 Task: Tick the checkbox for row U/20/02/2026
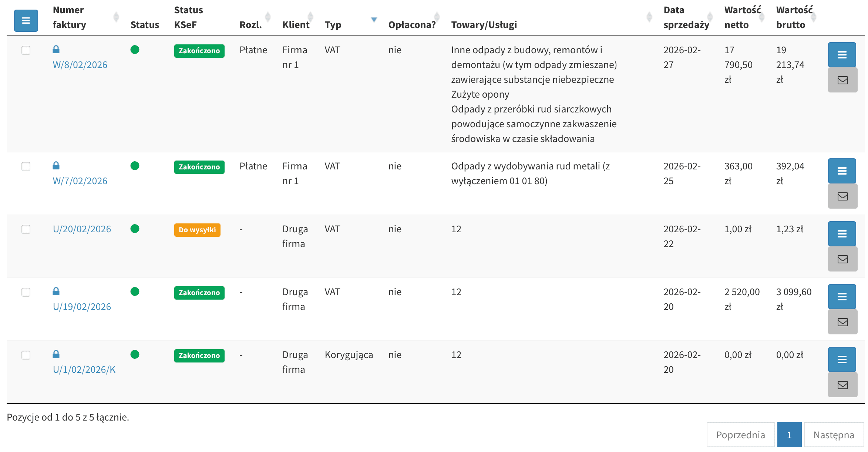(26, 230)
